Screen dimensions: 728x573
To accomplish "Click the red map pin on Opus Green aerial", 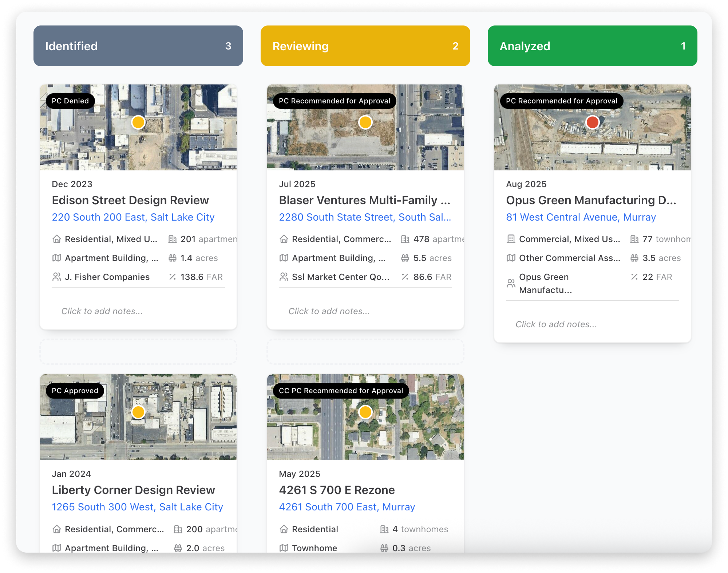I will coord(592,122).
